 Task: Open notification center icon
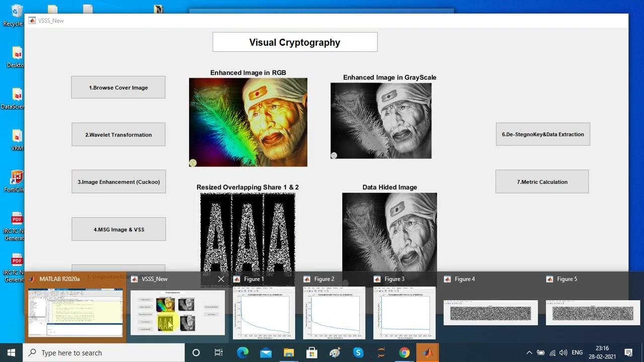pos(628,353)
